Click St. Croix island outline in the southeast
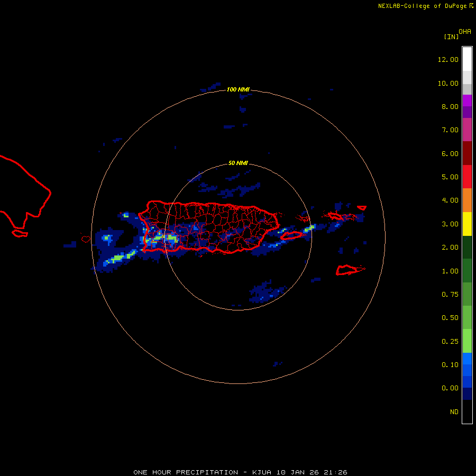Viewport: 476px width, 476px height. point(350,270)
